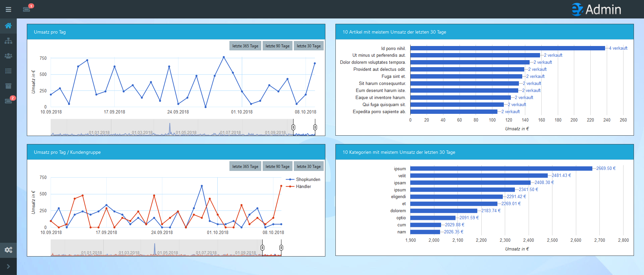Click the 'optio' category label
644x275 pixels.
(401, 218)
